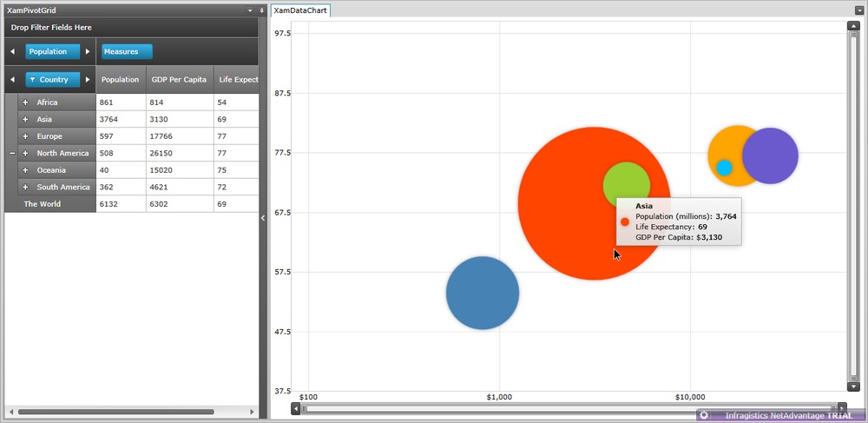Pin the XamPivotGrid panel
This screenshot has width=868, height=423.
(x=261, y=10)
